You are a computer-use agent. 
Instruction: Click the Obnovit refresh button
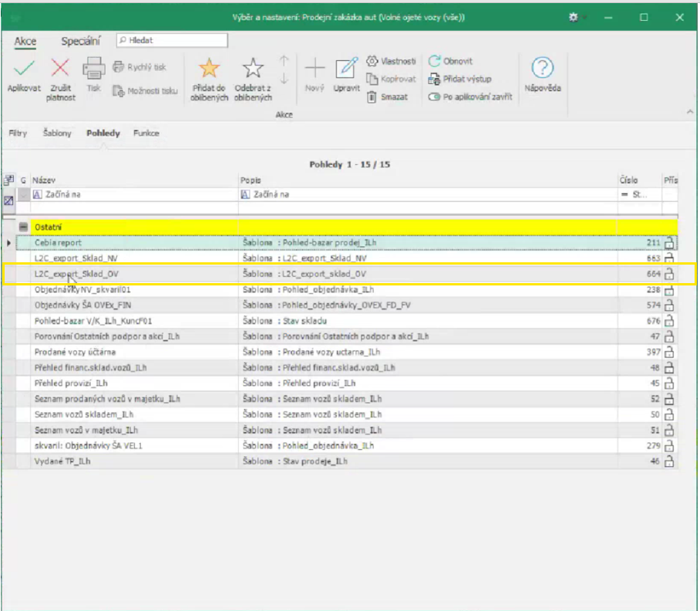pyautogui.click(x=451, y=61)
